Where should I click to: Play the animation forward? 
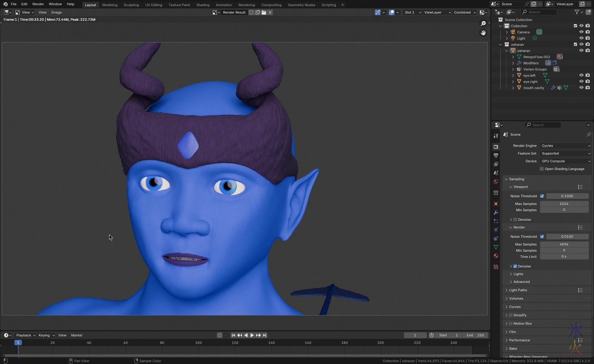point(252,335)
